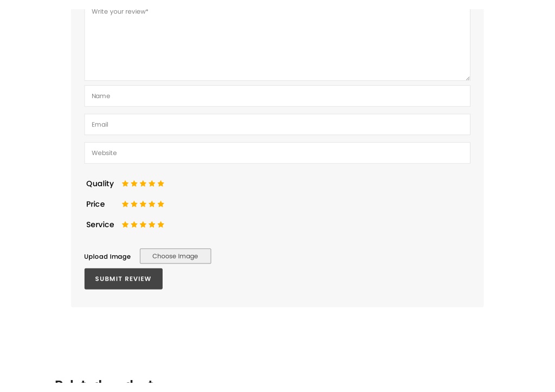The width and height of the screenshot is (555, 392).
Task: Select second star in Service rating
Action: 134,224
